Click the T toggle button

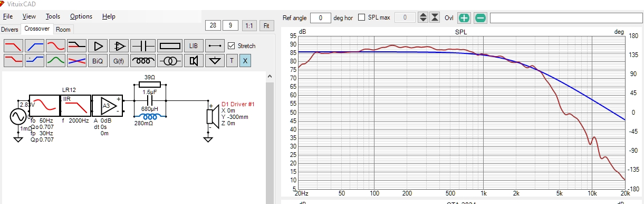click(232, 61)
